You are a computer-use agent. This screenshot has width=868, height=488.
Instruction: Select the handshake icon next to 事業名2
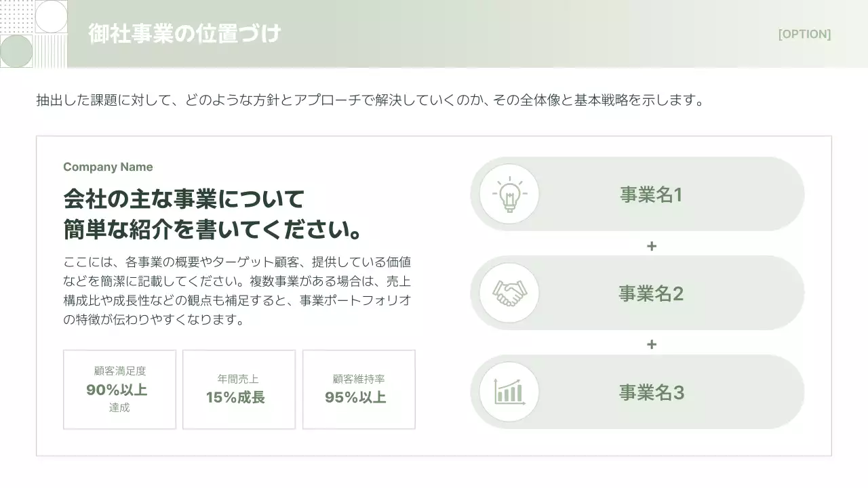click(508, 293)
